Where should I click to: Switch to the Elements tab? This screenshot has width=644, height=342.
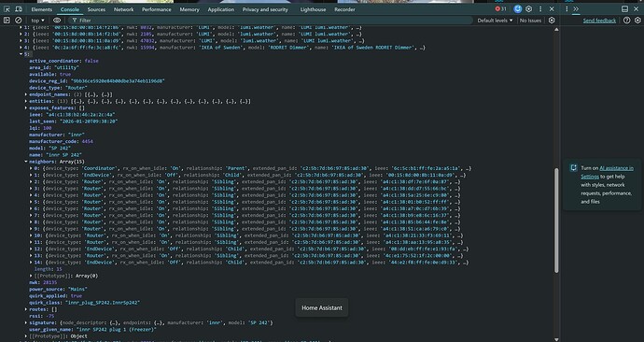coord(41,9)
